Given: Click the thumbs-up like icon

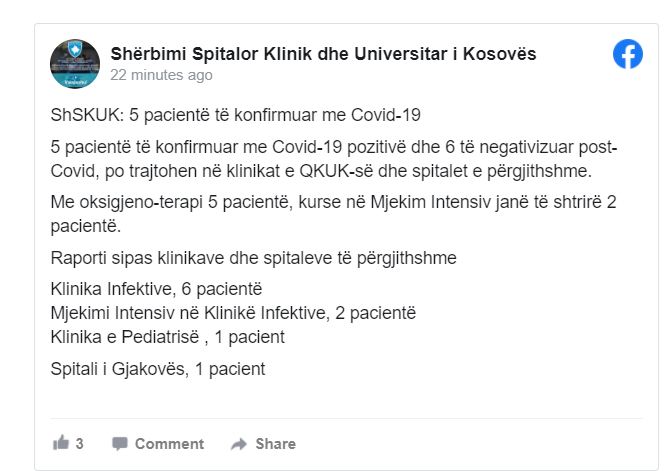Looking at the screenshot, I should (61, 443).
